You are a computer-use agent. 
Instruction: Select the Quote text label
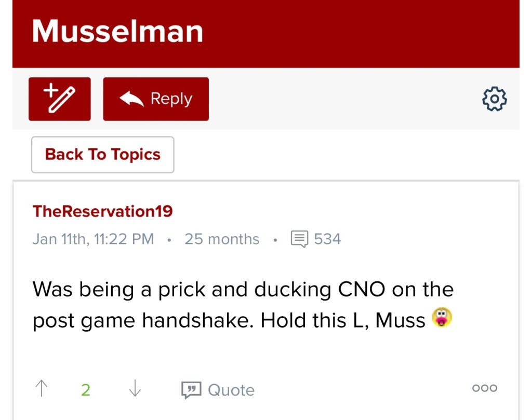(x=231, y=390)
